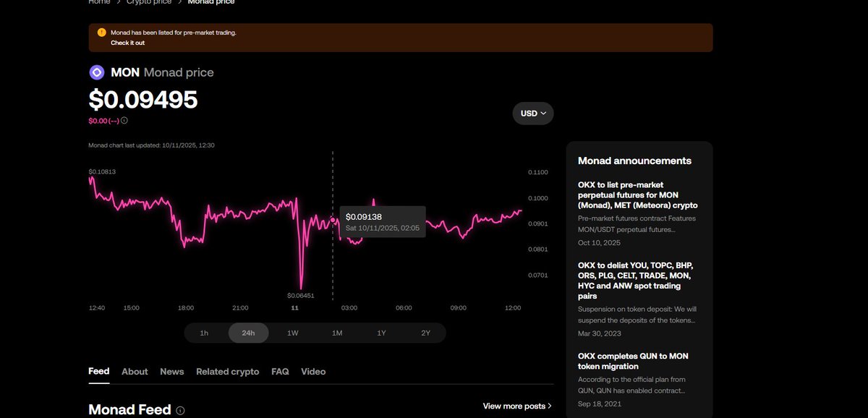Image resolution: width=868 pixels, height=418 pixels.
Task: Switch to the News tab
Action: pyautogui.click(x=172, y=372)
